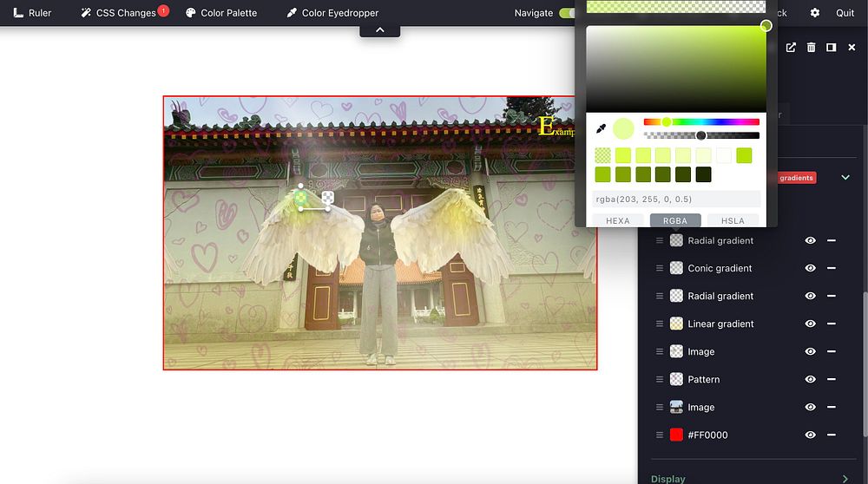Image resolution: width=868 pixels, height=484 pixels.
Task: Toggle visibility of Image layer below Pattern
Action: (811, 407)
